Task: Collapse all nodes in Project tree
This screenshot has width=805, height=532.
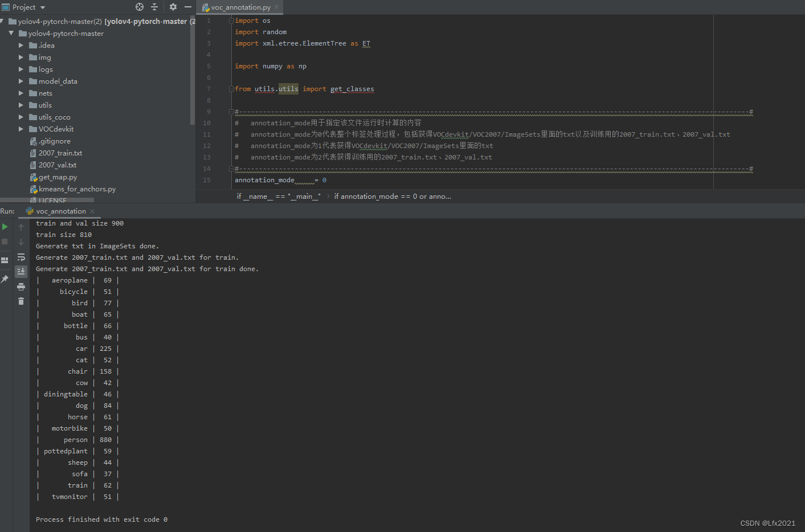Action: point(154,7)
